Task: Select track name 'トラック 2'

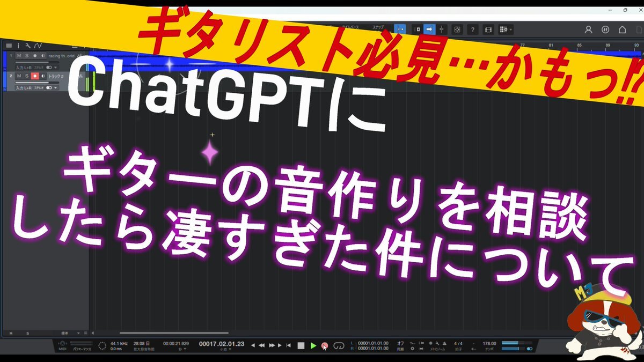Action: coord(57,76)
